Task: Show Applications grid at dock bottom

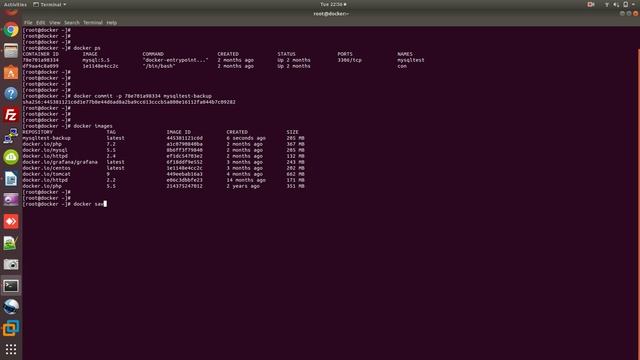Action: pyautogui.click(x=11, y=349)
